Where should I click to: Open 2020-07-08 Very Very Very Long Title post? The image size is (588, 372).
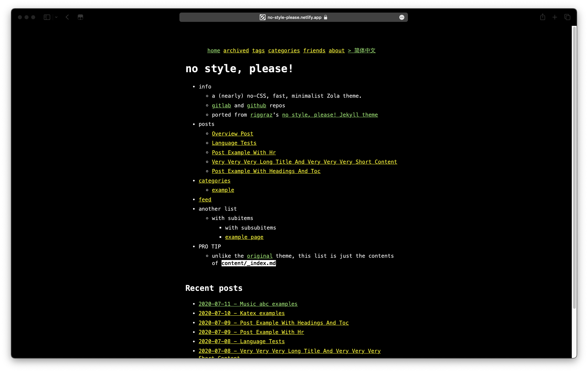[x=290, y=351]
